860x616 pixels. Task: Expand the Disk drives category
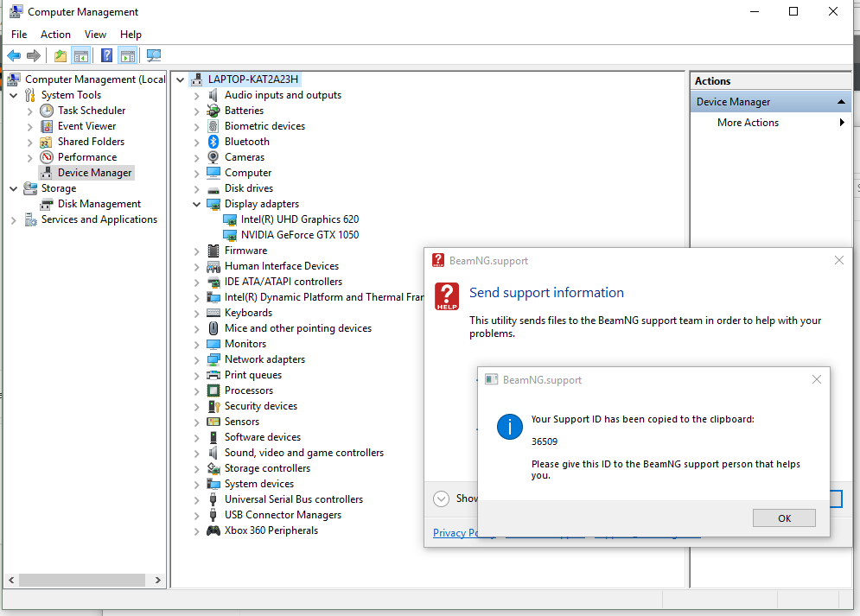pos(196,189)
